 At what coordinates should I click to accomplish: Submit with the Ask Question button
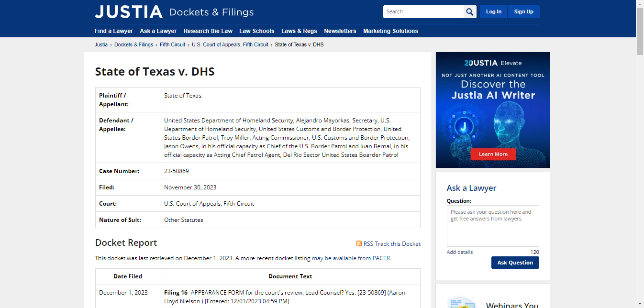pyautogui.click(x=515, y=263)
